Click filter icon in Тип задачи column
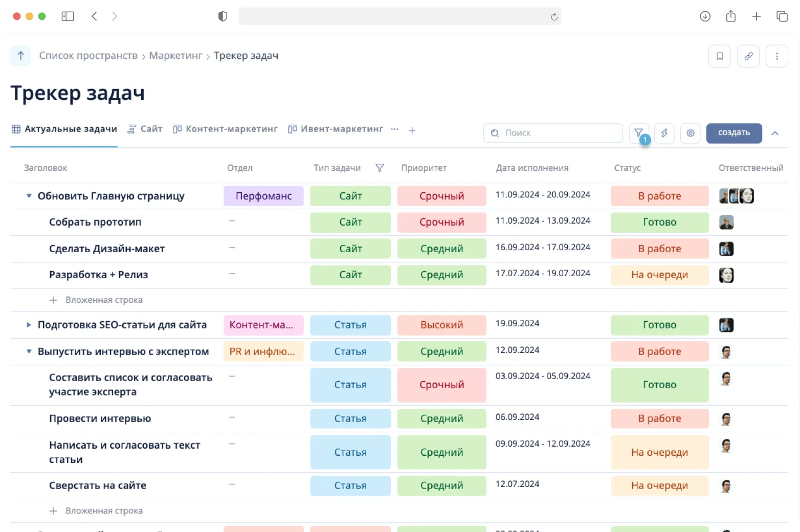Image resolution: width=800 pixels, height=532 pixels. click(380, 168)
